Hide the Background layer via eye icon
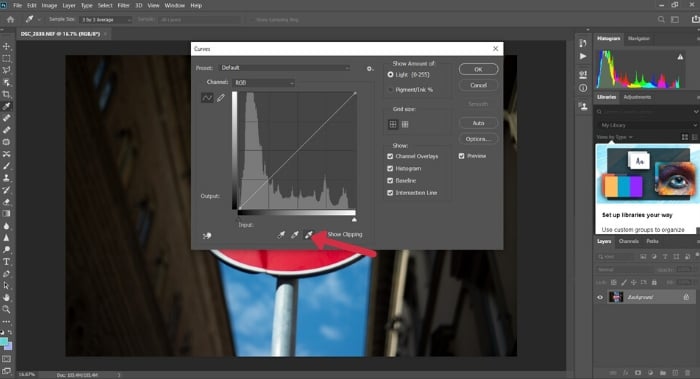This screenshot has width=700, height=379. (600, 297)
